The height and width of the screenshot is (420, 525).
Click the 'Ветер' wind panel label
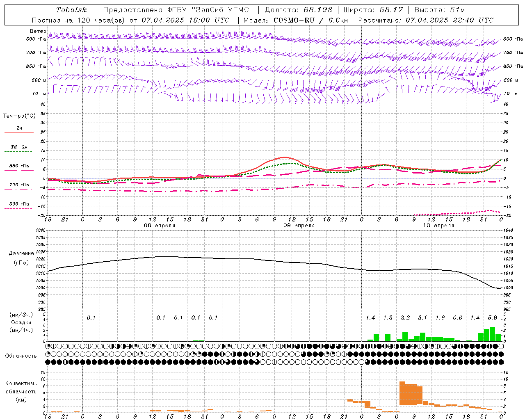tap(38, 31)
